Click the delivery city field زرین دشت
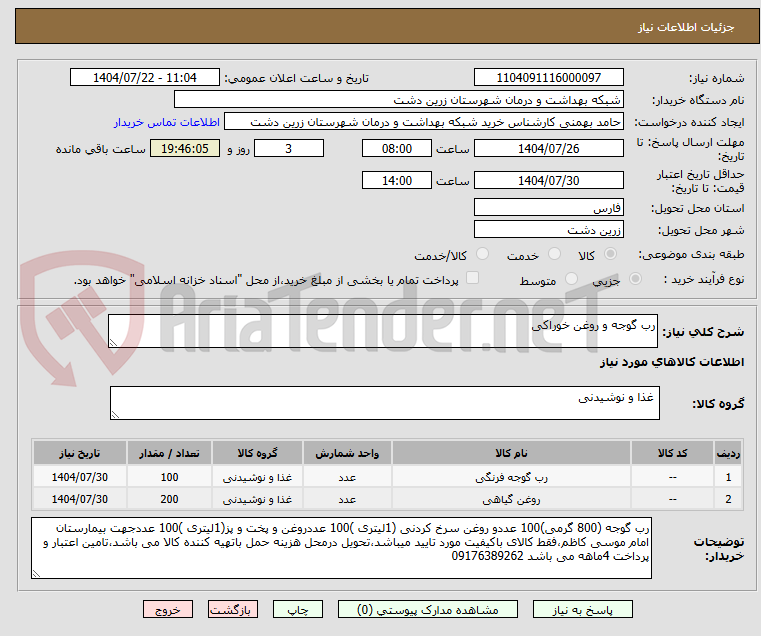Screen dimensions: 761x636 548,230
